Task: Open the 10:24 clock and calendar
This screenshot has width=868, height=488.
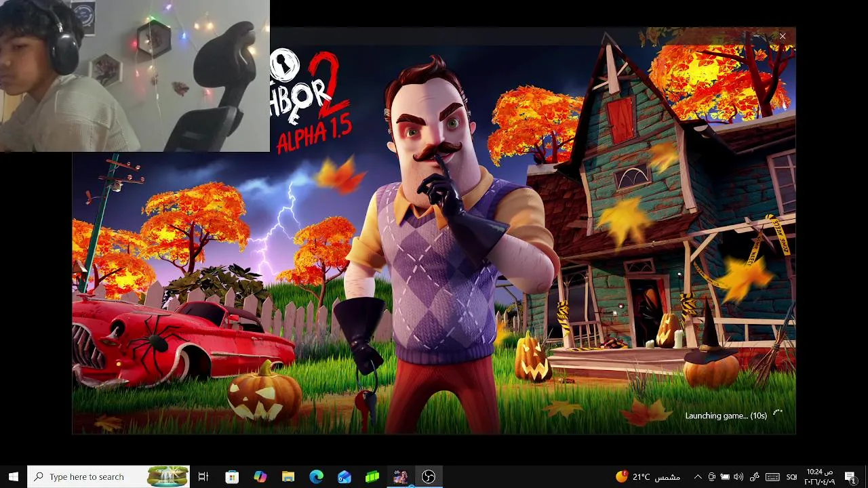Action: [x=819, y=476]
